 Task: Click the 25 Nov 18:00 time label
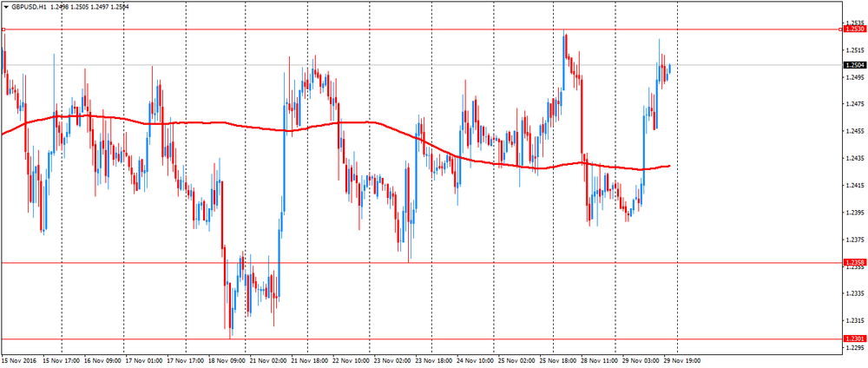pyautogui.click(x=558, y=360)
